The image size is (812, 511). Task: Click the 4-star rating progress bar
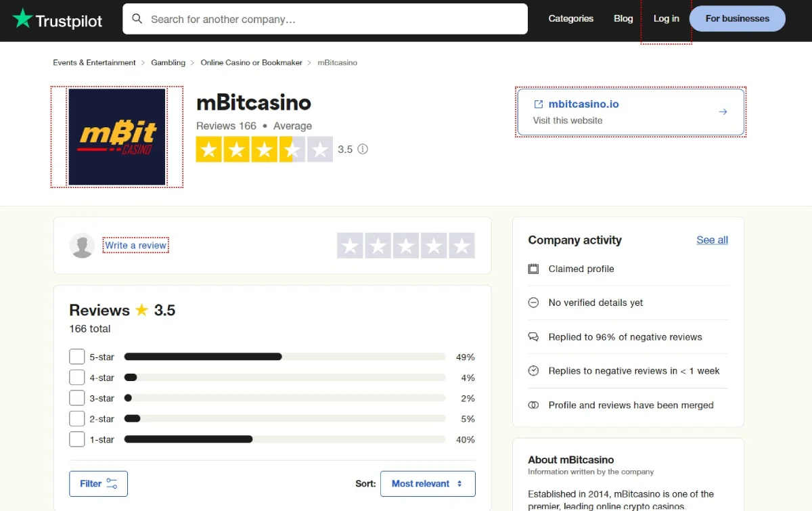point(284,377)
